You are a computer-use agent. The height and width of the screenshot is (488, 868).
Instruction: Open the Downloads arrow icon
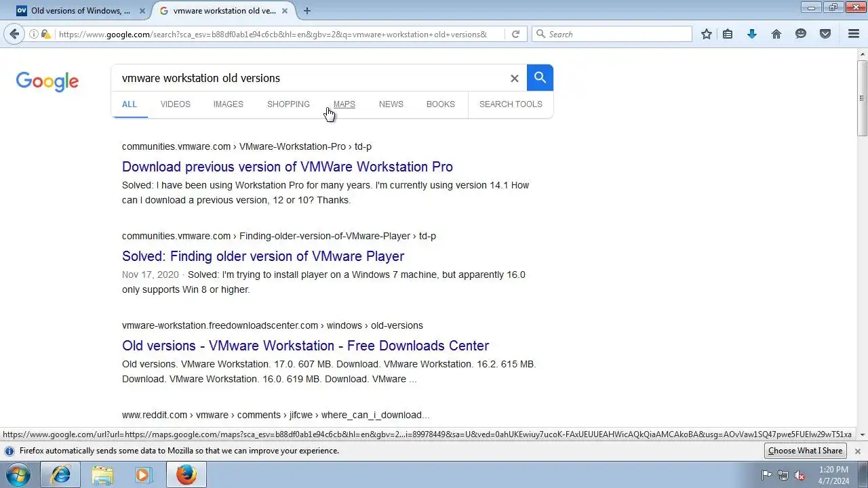(x=752, y=34)
